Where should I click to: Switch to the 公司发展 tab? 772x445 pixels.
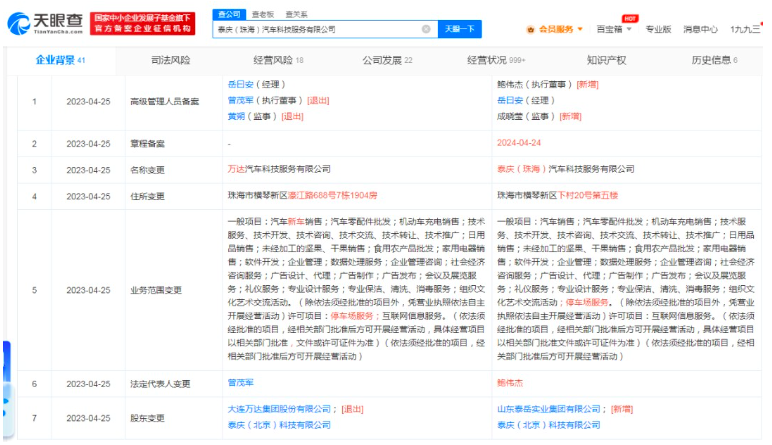coord(387,60)
